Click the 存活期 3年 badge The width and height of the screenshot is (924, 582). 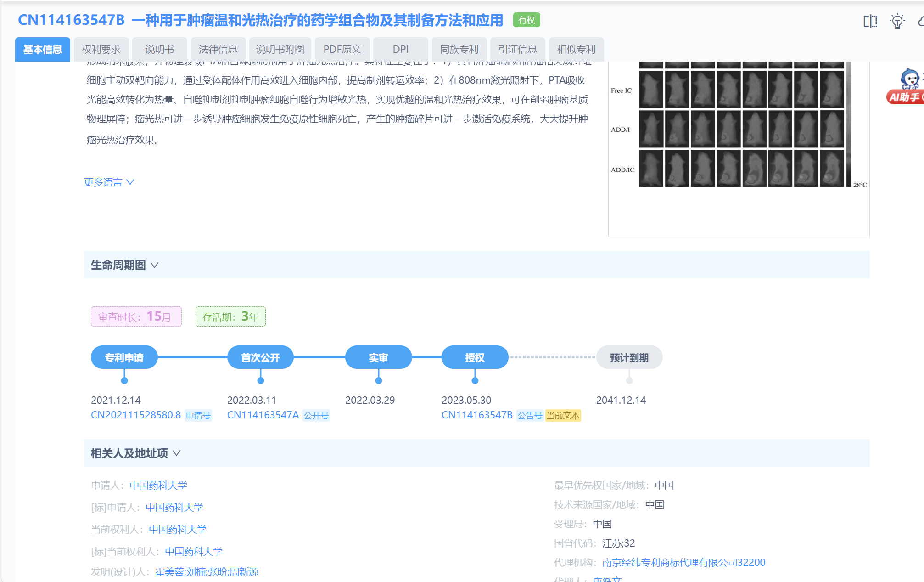click(x=230, y=316)
